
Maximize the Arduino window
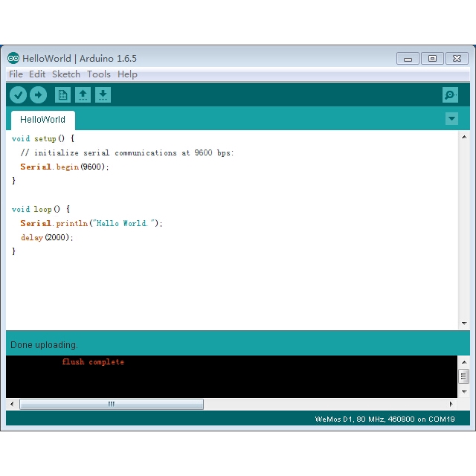point(432,59)
